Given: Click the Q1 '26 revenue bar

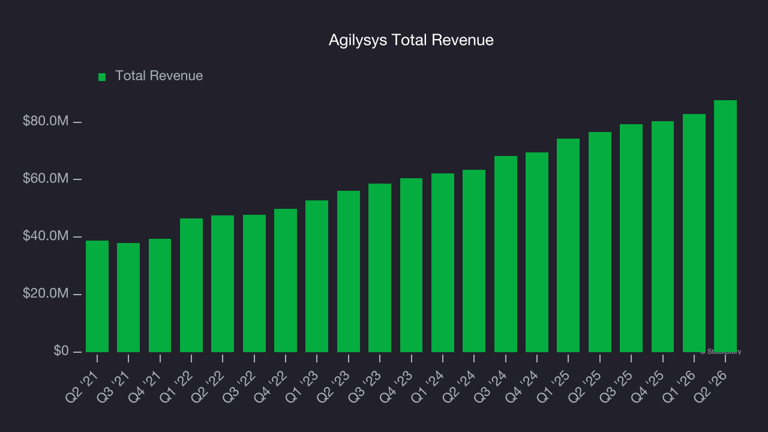Looking at the screenshot, I should coord(694,233).
